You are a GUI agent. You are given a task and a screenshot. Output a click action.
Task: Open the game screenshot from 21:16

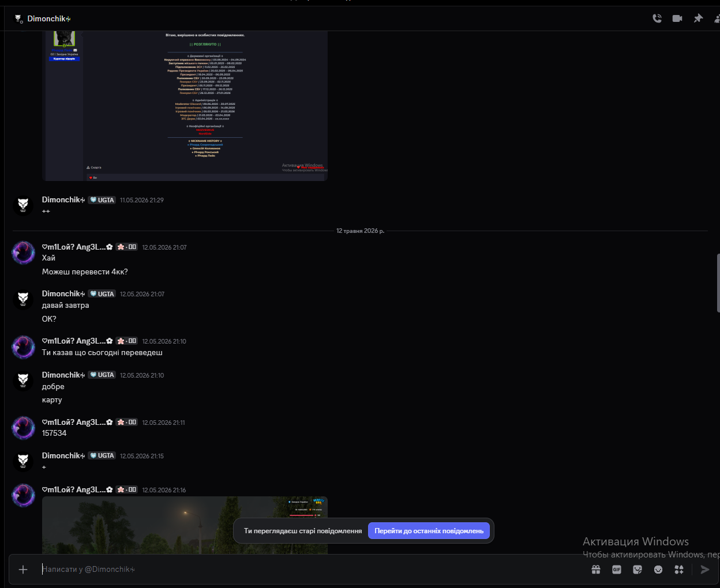(185, 525)
